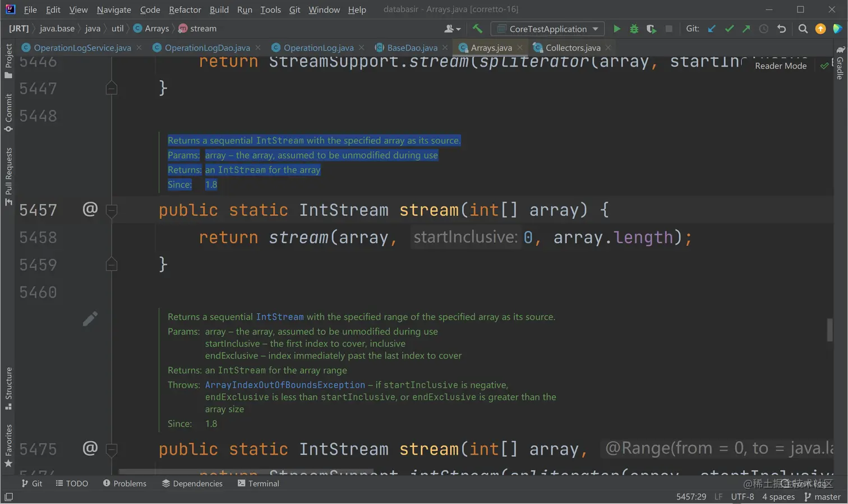848x504 pixels.
Task: Build the project with the hammer icon
Action: pos(477,29)
